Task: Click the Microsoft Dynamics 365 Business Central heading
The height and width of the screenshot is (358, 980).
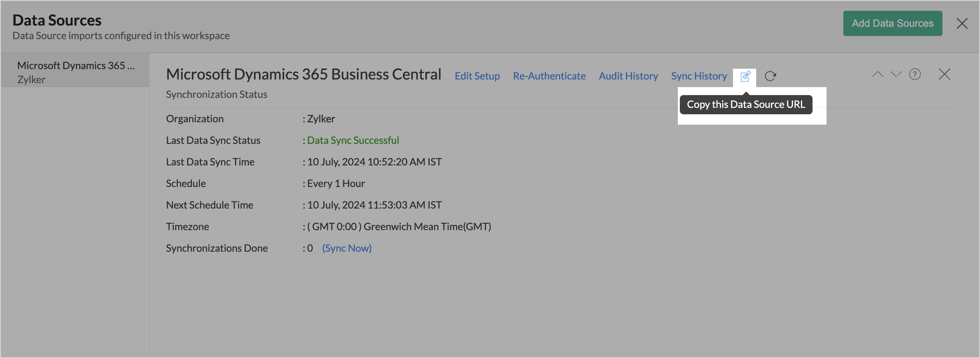Action: tap(304, 74)
